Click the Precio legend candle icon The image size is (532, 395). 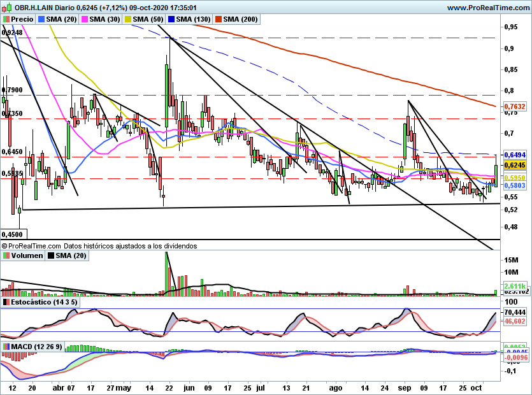click(x=6, y=19)
